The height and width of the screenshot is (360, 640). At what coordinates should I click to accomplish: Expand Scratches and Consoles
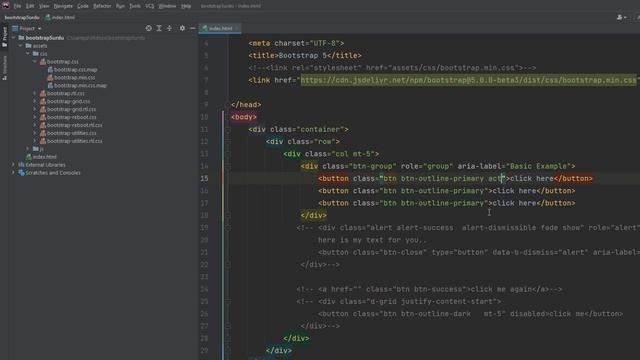click(13, 173)
